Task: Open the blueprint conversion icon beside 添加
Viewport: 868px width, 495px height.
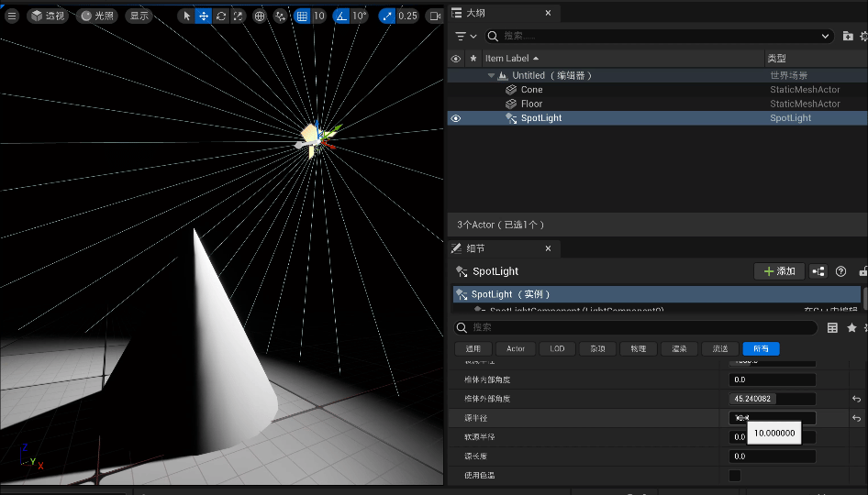Action: pyautogui.click(x=818, y=271)
